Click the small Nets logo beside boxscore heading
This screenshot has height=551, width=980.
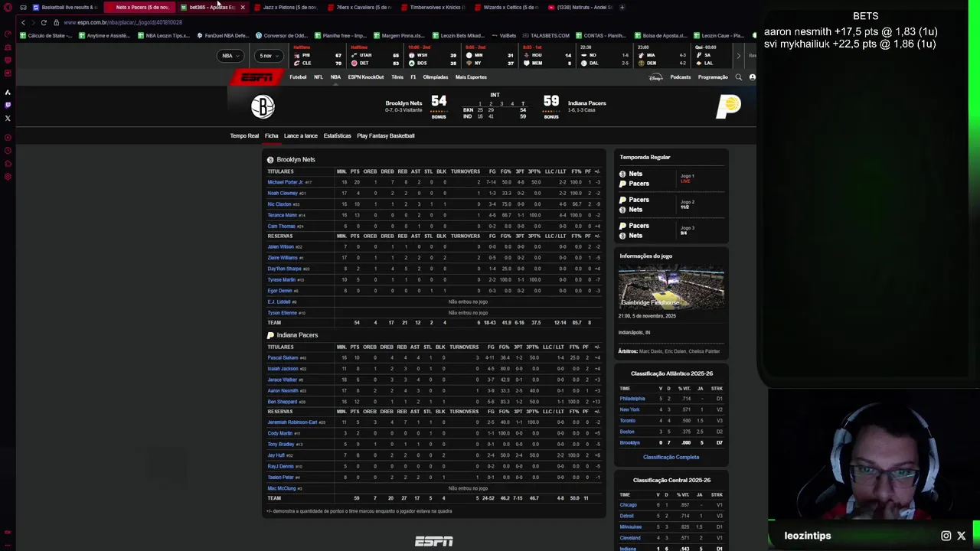270,159
